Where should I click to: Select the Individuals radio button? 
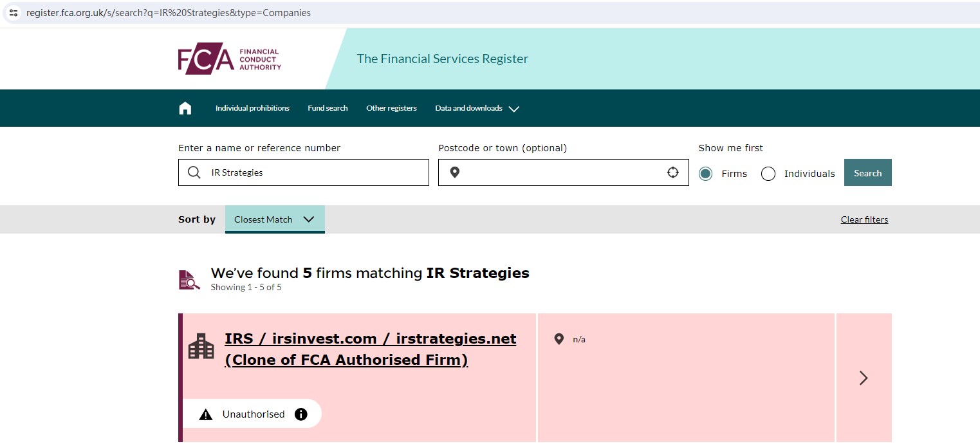[768, 174]
